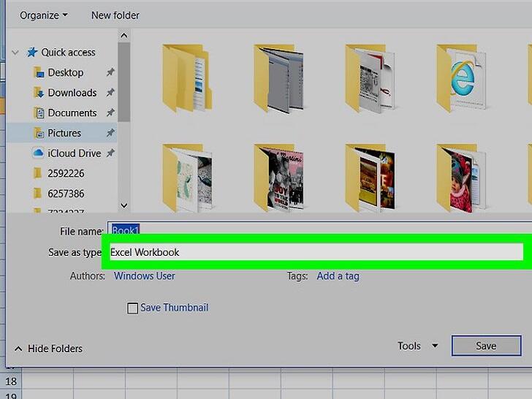Click the File name field containing Book1
532x399 pixels.
pos(319,229)
